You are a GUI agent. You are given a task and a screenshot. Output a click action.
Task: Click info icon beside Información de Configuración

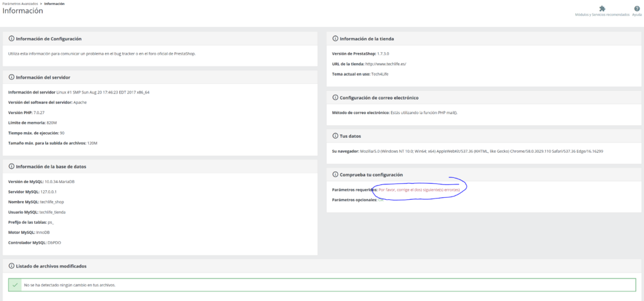click(12, 39)
